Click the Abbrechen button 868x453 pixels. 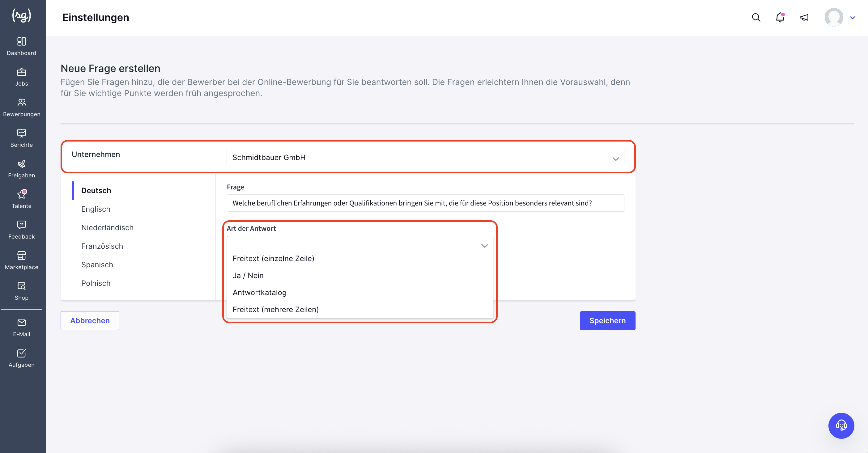tap(90, 320)
